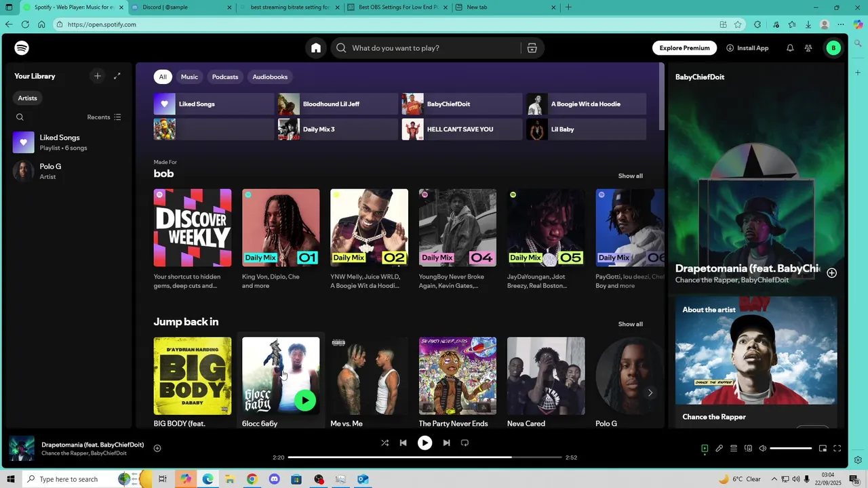This screenshot has height=488, width=868.
Task: Focus the What do you want to play search field
Action: point(434,48)
